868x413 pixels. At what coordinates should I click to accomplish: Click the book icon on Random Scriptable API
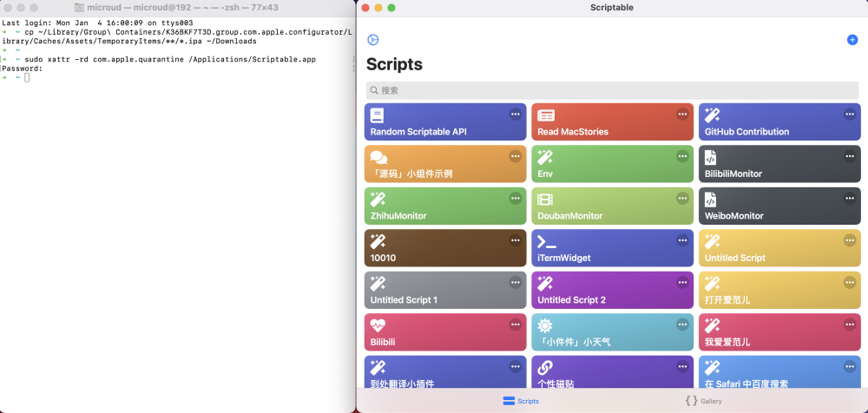377,115
